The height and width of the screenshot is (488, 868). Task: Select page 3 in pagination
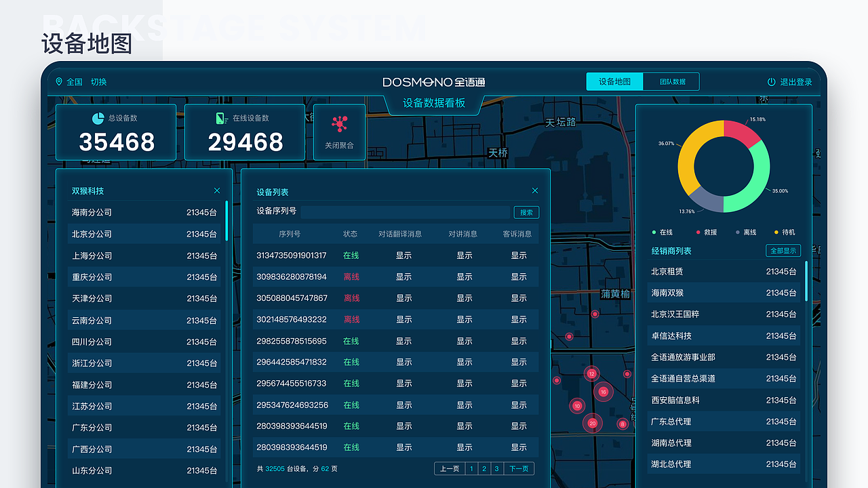coord(497,468)
